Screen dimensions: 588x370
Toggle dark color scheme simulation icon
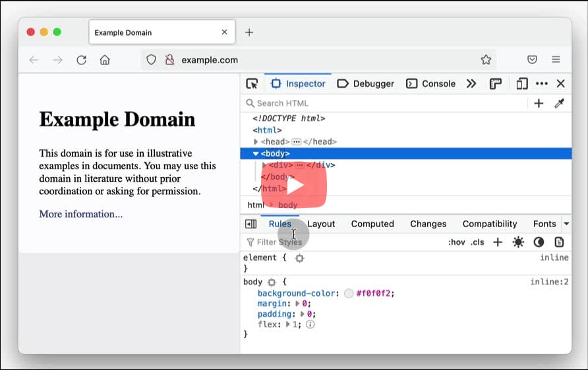click(539, 242)
